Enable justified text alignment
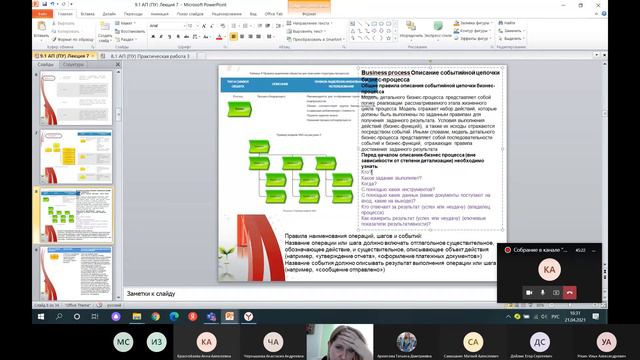Viewport: 640px width, 360px height. 258,37
